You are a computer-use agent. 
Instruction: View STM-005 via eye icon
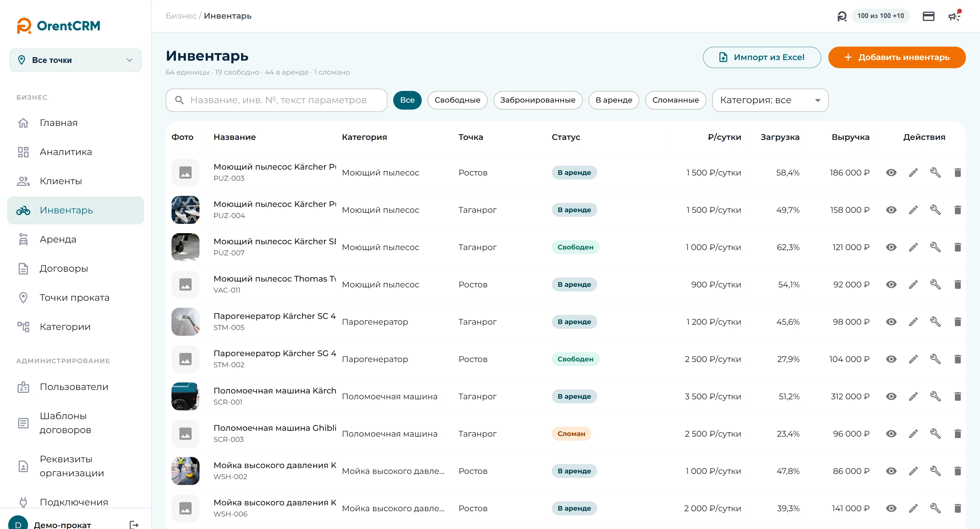coord(891,321)
